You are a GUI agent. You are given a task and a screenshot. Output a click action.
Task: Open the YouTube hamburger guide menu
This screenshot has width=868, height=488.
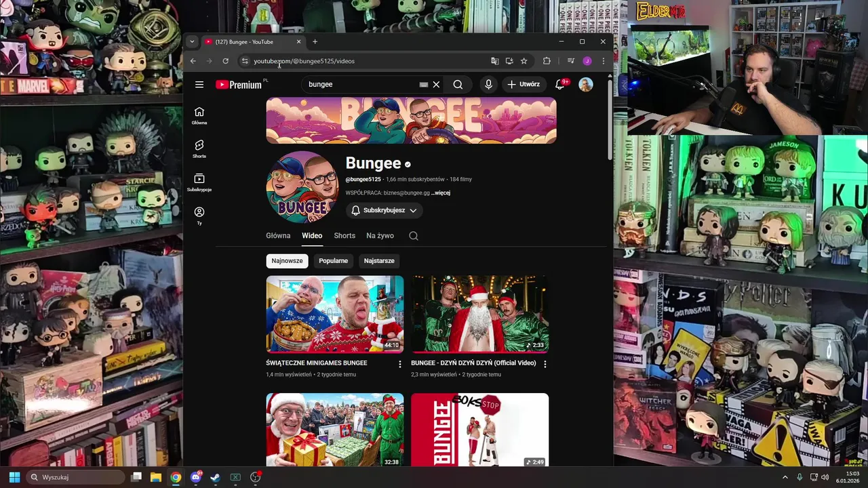pos(199,85)
